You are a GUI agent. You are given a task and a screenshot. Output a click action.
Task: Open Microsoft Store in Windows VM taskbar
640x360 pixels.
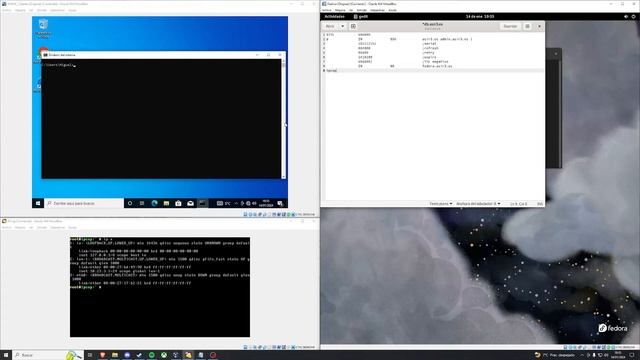(x=178, y=203)
